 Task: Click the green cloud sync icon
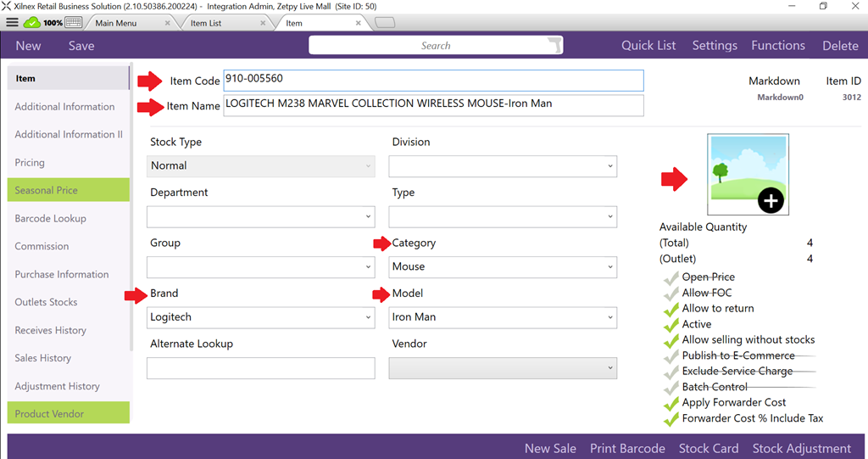(x=32, y=23)
